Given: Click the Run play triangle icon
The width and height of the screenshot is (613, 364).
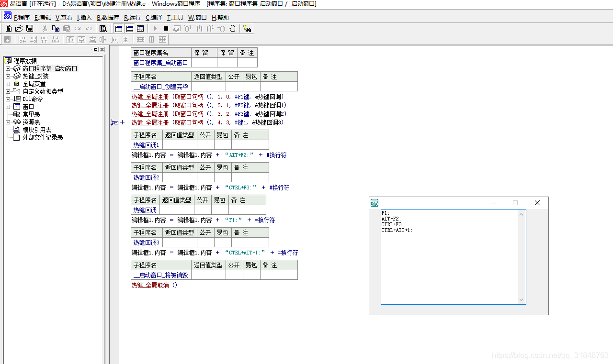Looking at the screenshot, I should tap(155, 29).
